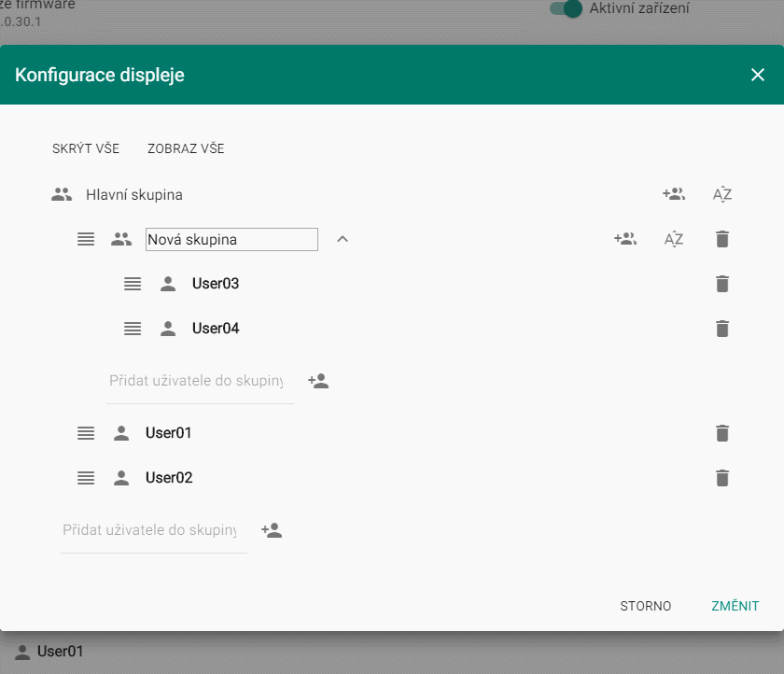Add subgroup to Hlavní skupina

click(x=674, y=194)
